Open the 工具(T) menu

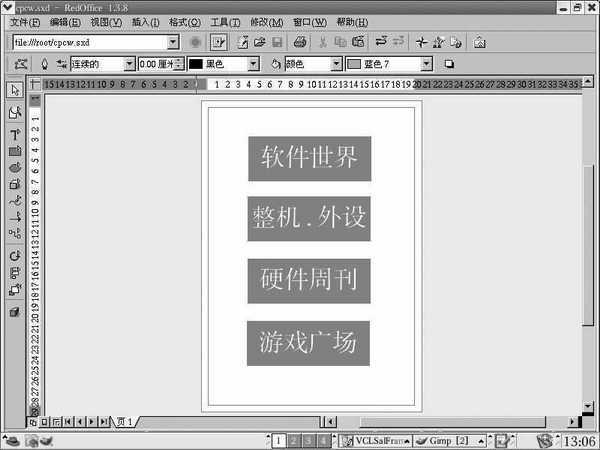coord(226,22)
